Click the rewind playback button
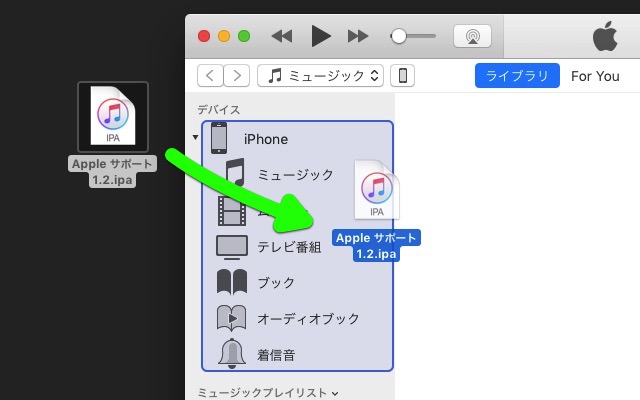640x400 pixels. click(x=282, y=36)
